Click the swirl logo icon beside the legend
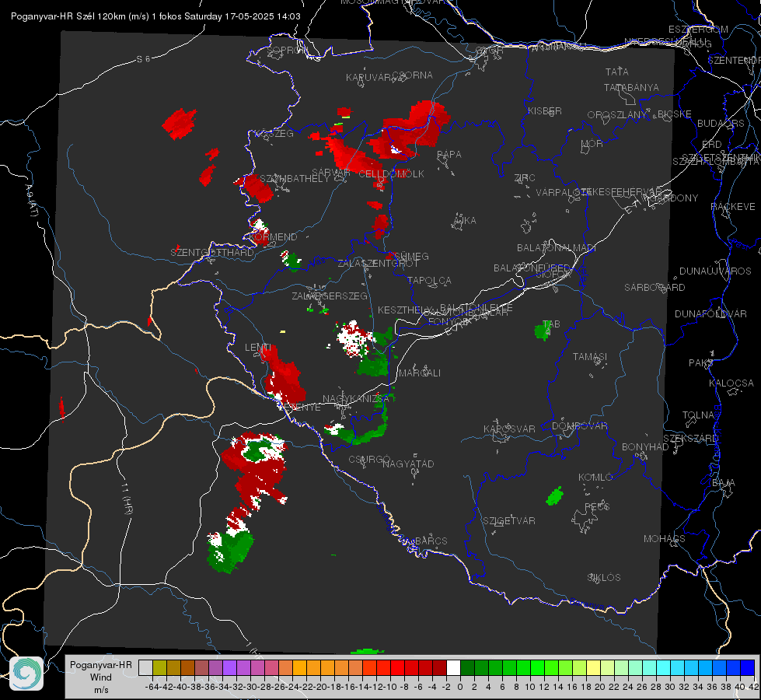This screenshot has height=700, width=761. pos(26,674)
